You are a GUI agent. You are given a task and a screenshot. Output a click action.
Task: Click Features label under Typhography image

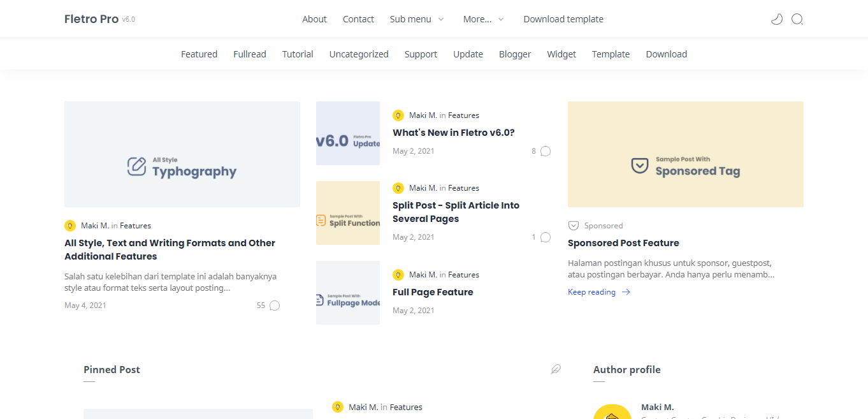(x=135, y=226)
